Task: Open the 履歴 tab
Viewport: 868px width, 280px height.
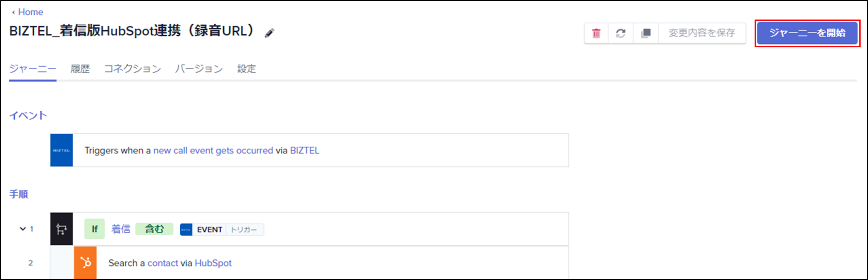Action: 80,69
